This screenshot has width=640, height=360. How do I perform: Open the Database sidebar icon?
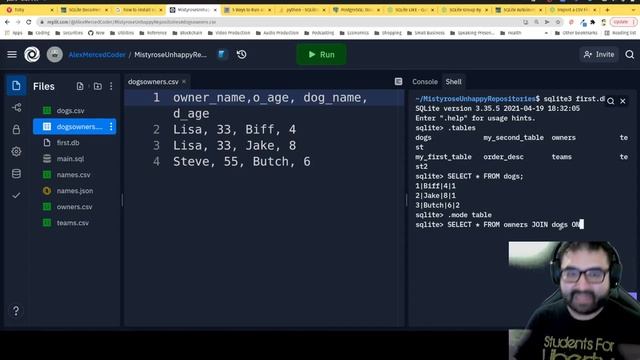[16, 173]
